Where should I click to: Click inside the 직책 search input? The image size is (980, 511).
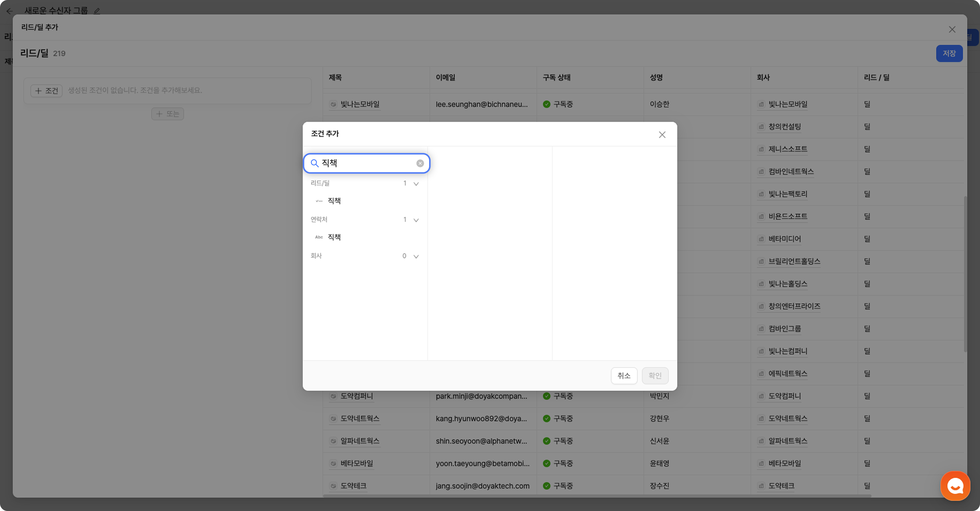(x=365, y=163)
